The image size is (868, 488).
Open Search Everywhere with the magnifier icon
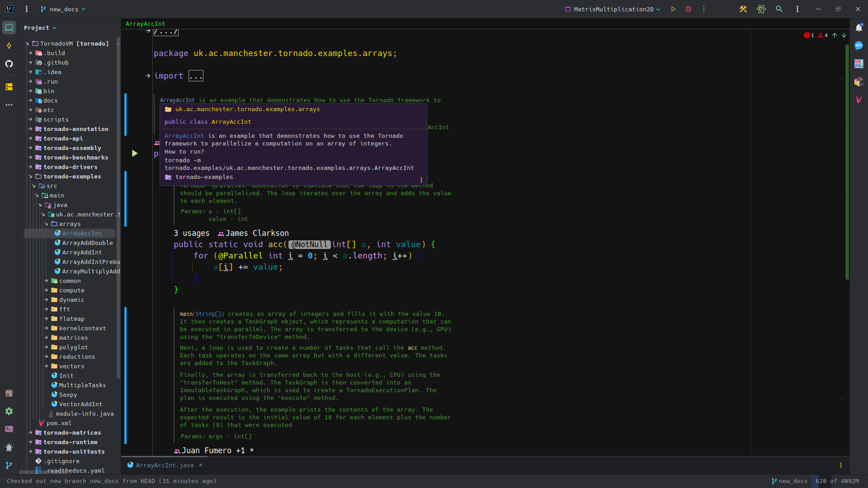point(779,9)
